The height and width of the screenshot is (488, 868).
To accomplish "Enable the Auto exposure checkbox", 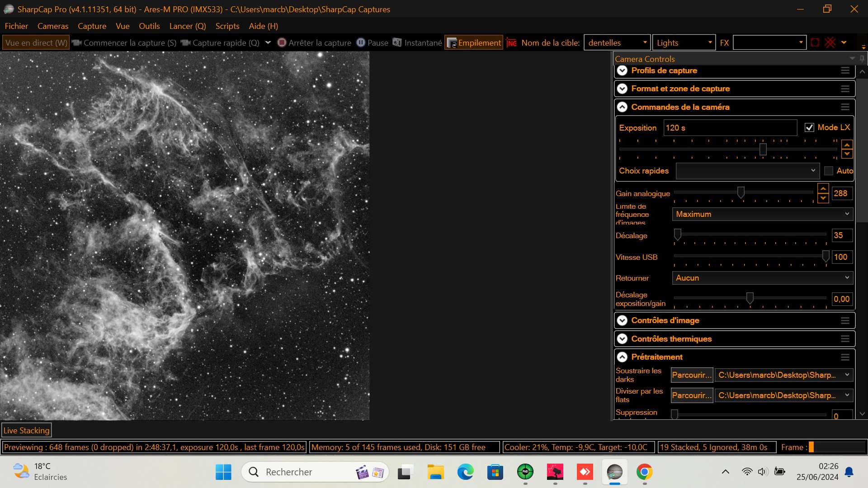I will pos(828,171).
